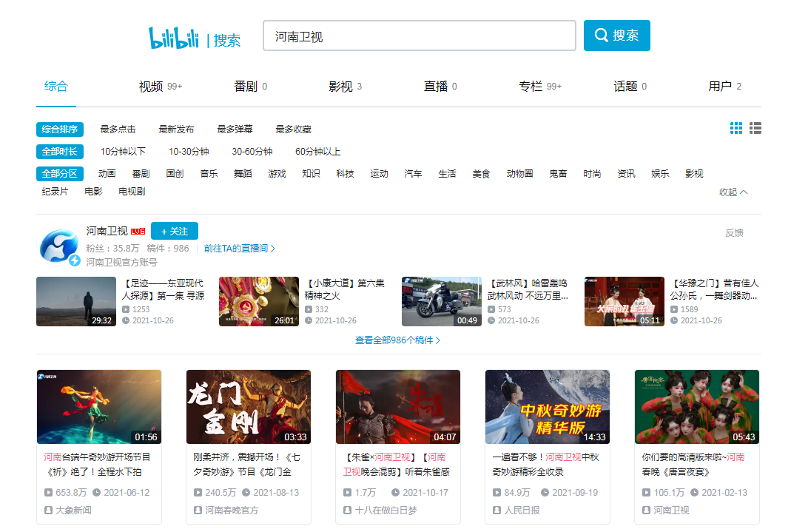Select 用户 tab
This screenshot has width=791, height=532.
tap(724, 87)
